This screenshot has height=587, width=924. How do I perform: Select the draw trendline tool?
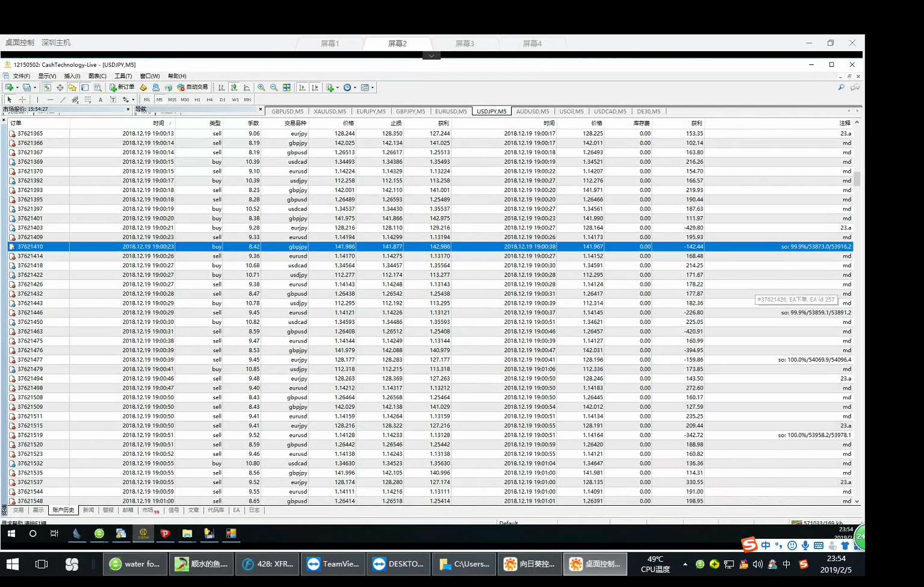click(x=63, y=100)
